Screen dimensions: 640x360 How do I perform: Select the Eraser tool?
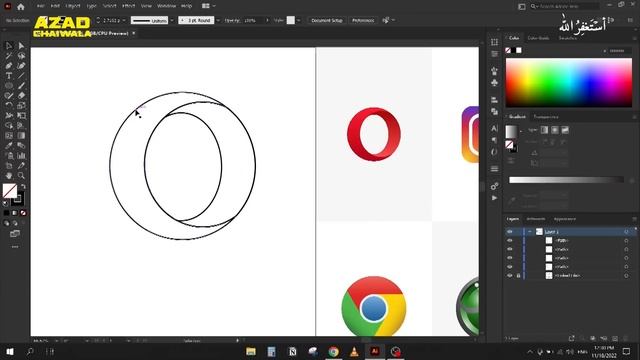pyautogui.click(x=21, y=96)
